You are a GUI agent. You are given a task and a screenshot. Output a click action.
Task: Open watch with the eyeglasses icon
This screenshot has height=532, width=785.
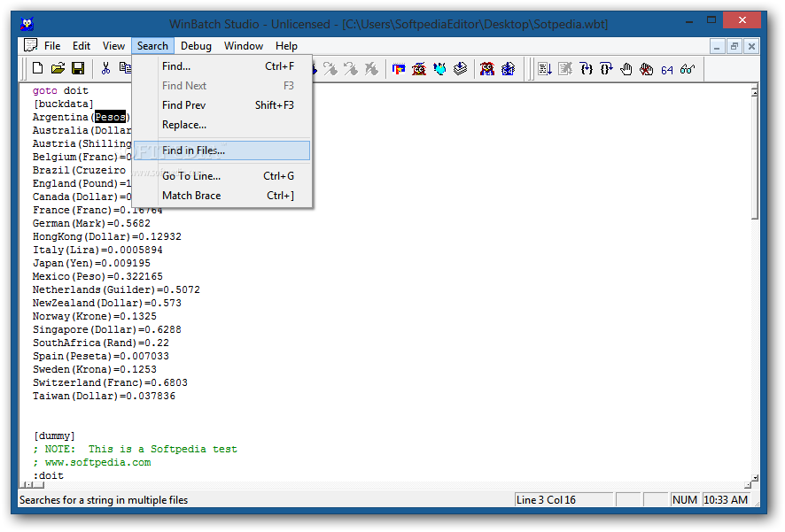(x=688, y=69)
